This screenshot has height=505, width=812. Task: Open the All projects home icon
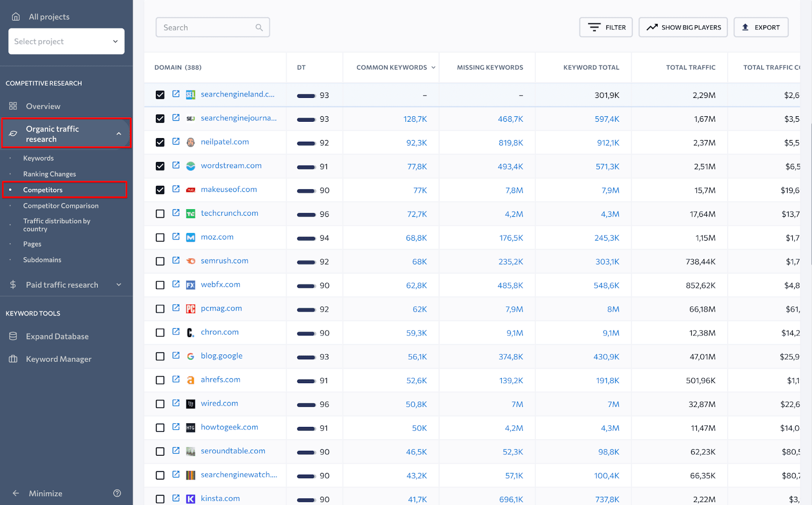(x=16, y=17)
